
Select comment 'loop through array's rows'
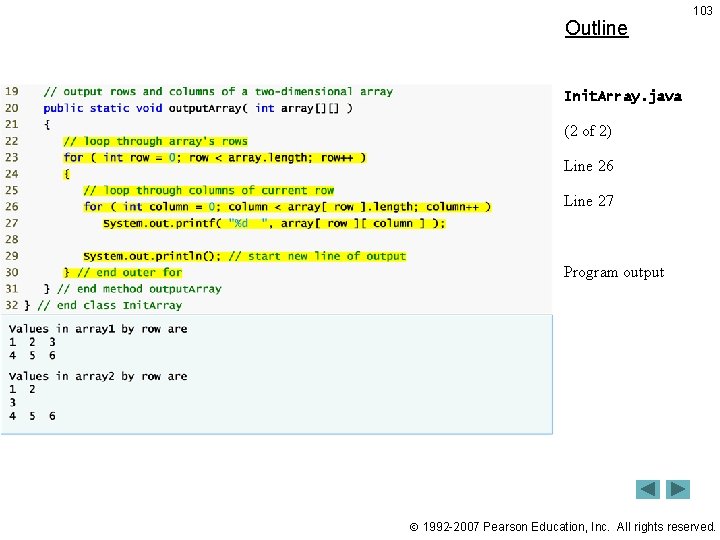tap(155, 141)
